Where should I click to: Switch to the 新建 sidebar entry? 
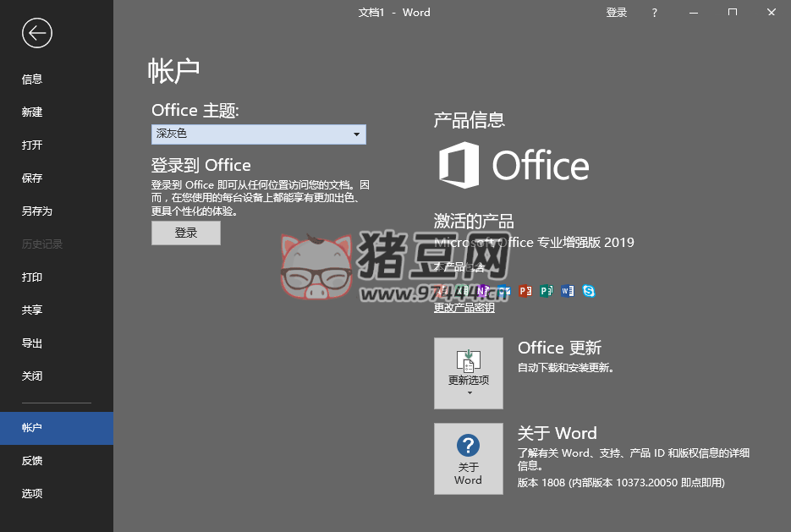click(31, 112)
